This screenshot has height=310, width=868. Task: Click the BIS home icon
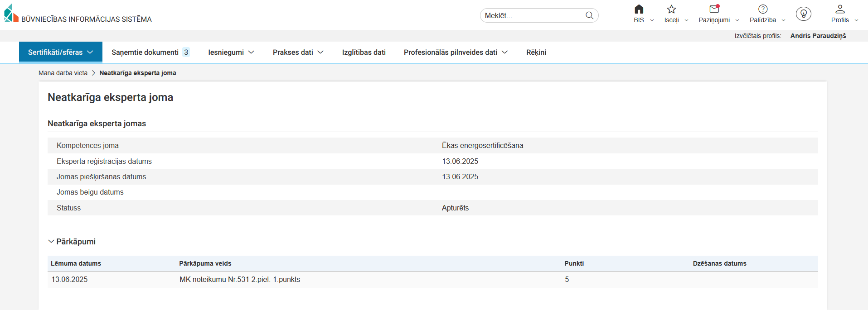point(639,10)
